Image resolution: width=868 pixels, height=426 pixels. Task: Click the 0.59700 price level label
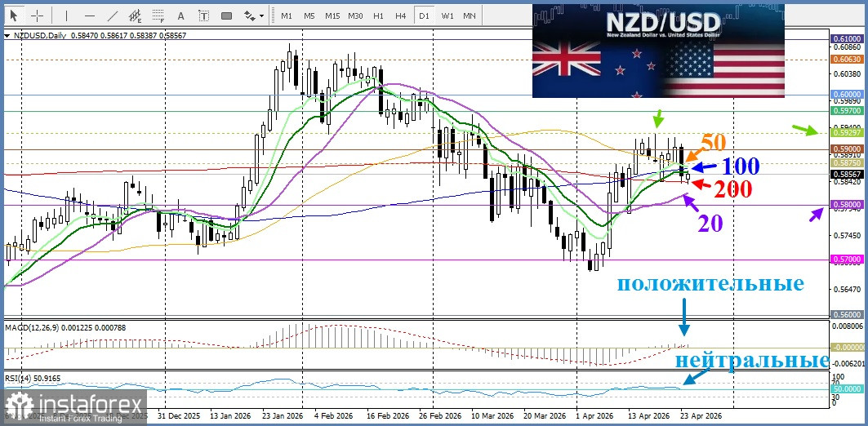847,111
